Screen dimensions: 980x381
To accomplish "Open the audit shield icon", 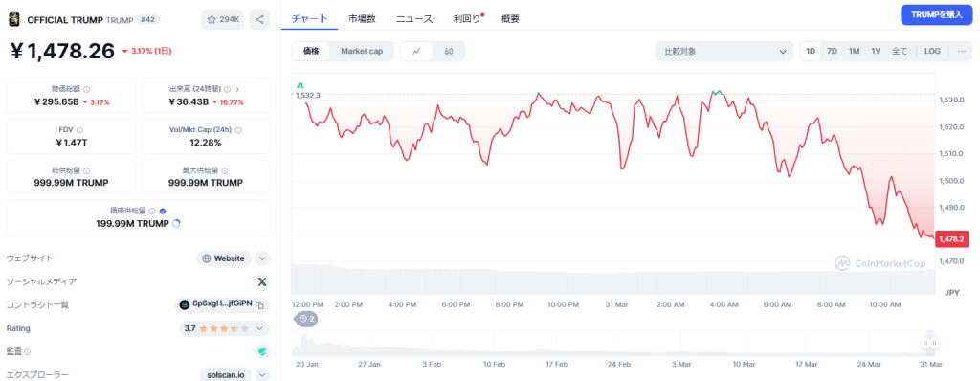I will tap(262, 351).
